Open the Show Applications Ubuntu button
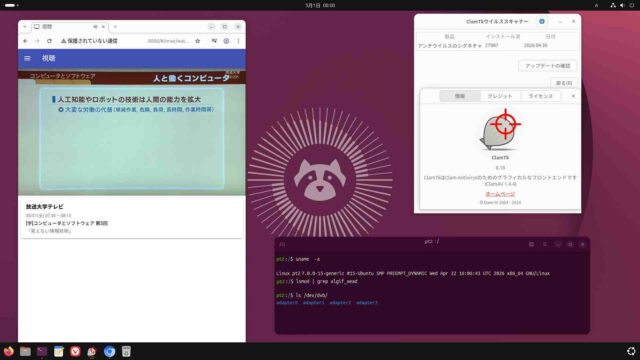This screenshot has width=640, height=360. coord(631,351)
